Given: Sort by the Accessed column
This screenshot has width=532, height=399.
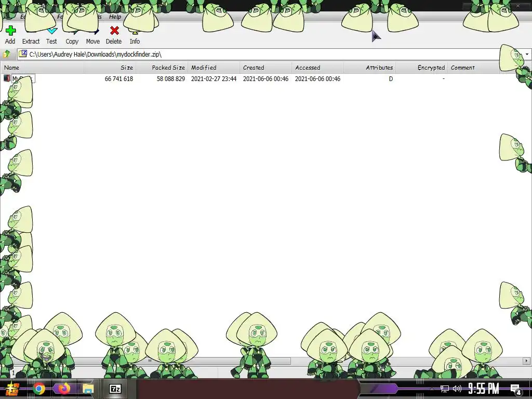Looking at the screenshot, I should point(317,68).
